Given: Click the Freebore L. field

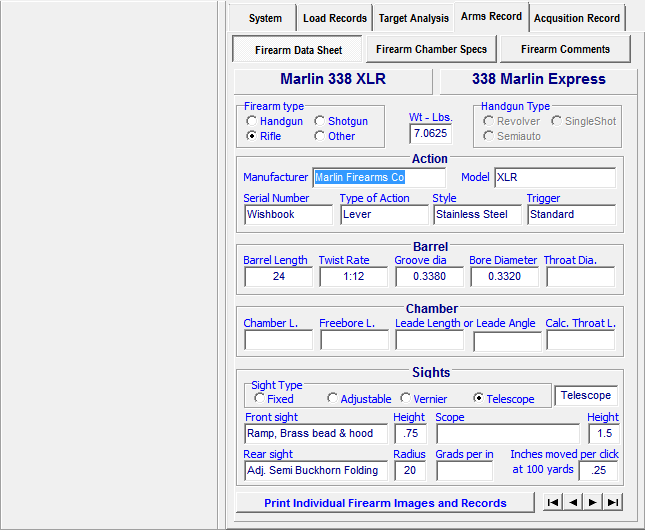Looking at the screenshot, I should coord(355,340).
